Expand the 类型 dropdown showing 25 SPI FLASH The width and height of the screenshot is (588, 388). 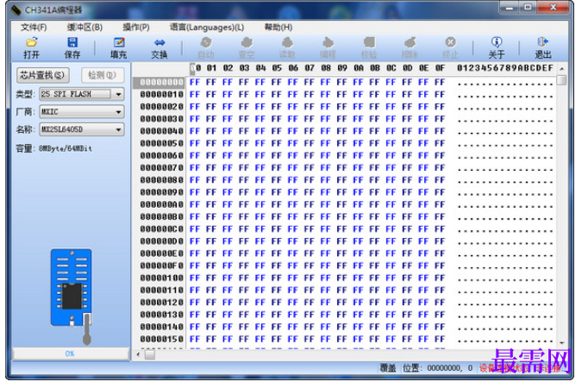pos(118,94)
